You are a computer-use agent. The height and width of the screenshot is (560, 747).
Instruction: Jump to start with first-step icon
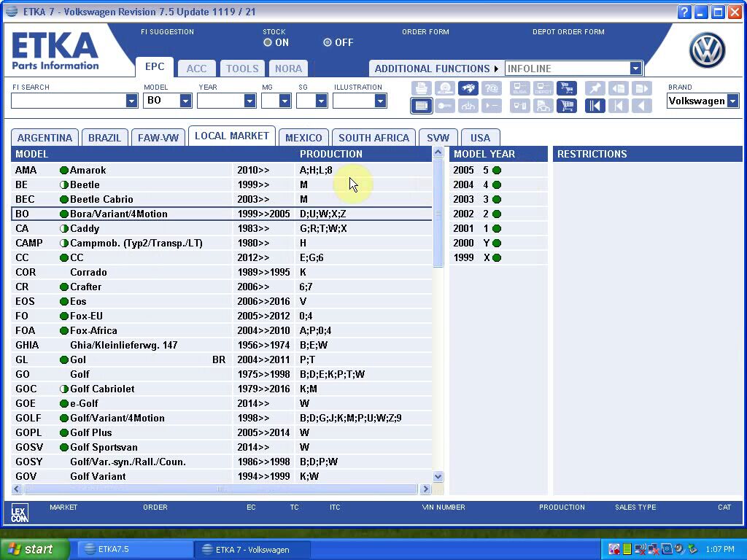click(x=595, y=106)
